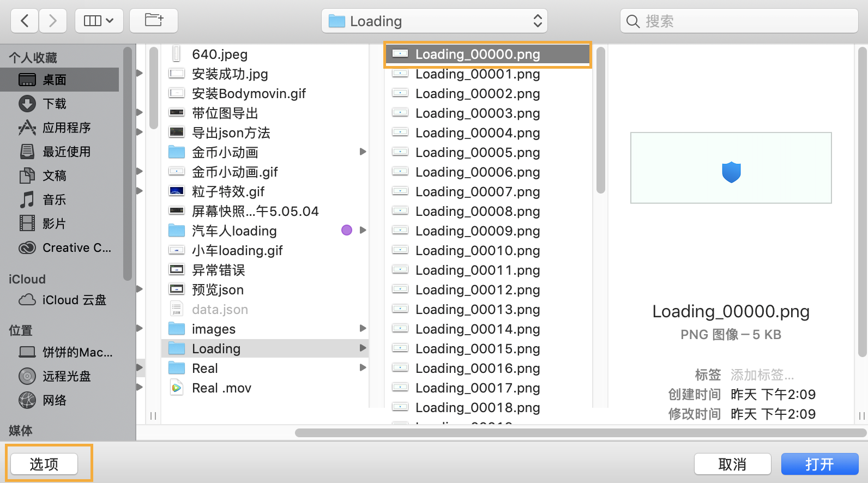Click the 打开 open button
This screenshot has height=483, width=868.
click(x=819, y=464)
